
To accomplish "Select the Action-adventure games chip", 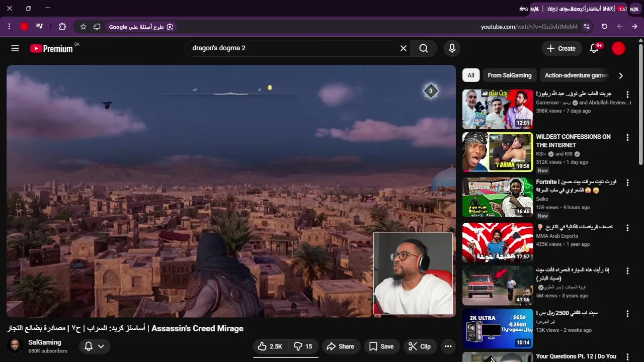I will pos(576,75).
